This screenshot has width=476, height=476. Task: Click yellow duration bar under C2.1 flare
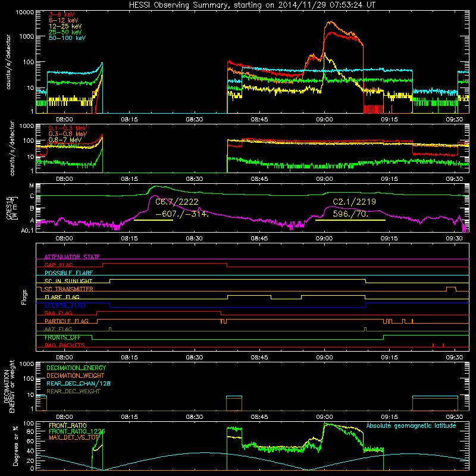pos(350,220)
